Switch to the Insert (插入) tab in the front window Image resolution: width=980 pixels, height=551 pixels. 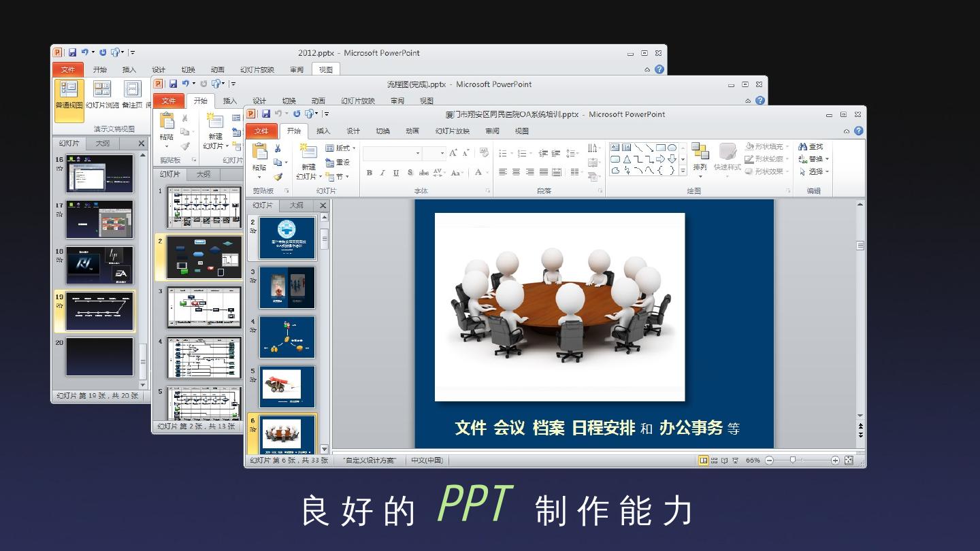click(323, 131)
